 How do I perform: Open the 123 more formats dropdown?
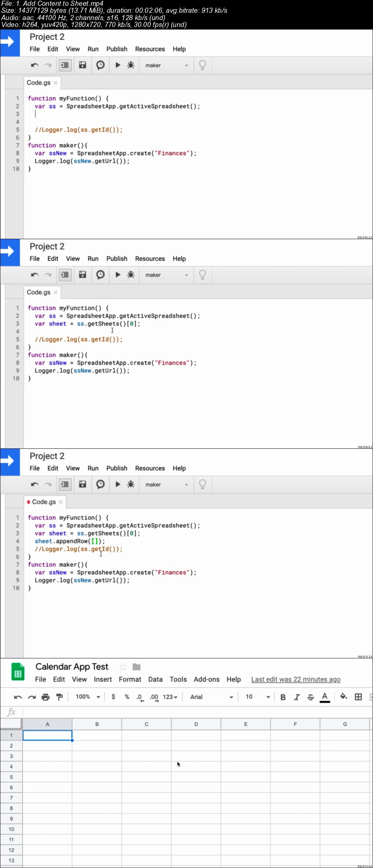[x=170, y=697]
